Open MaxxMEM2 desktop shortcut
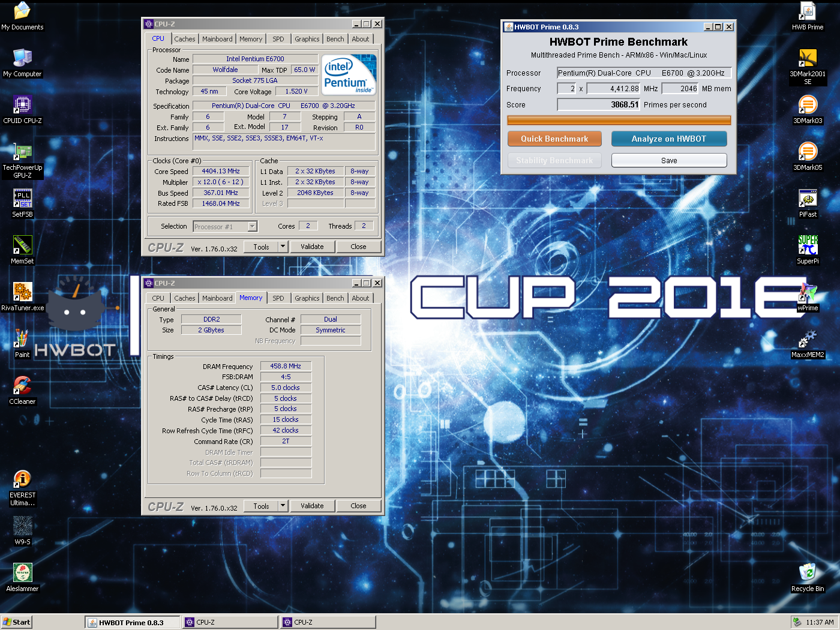Screen dimensions: 840x630 coord(808,344)
